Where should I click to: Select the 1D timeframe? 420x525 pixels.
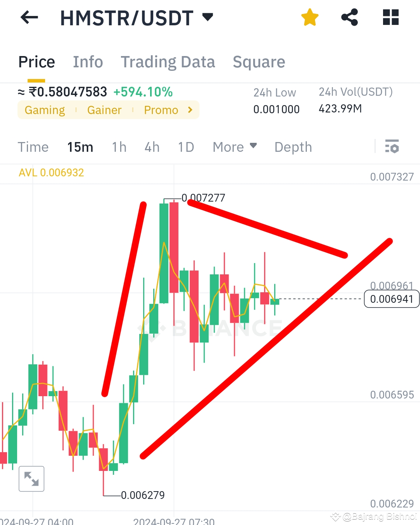[x=186, y=147]
